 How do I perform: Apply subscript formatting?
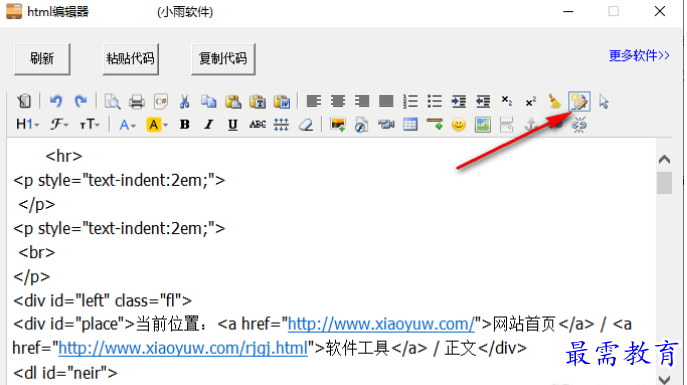(507, 101)
